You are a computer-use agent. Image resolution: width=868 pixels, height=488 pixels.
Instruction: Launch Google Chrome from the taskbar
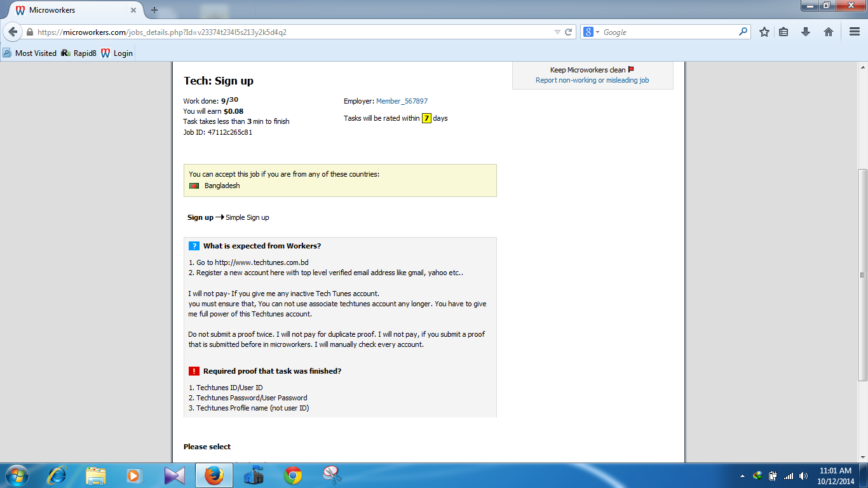(293, 475)
